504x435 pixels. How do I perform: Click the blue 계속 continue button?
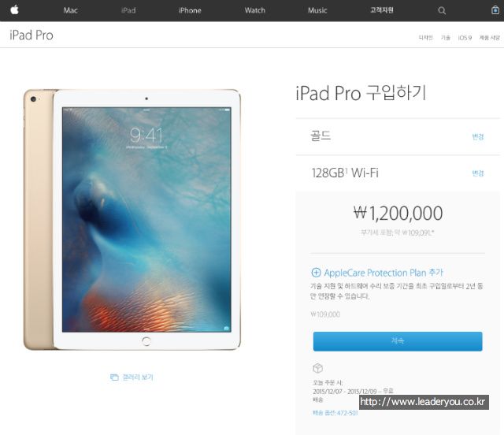[x=398, y=341]
